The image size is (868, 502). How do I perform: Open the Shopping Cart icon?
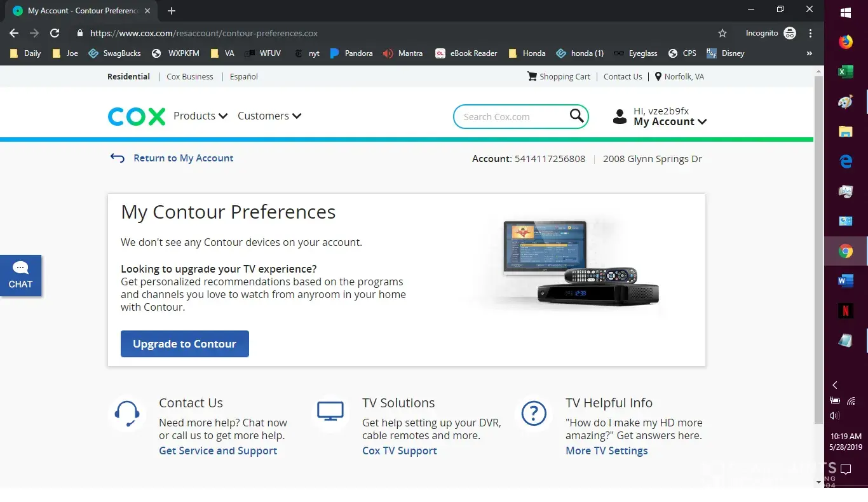click(532, 76)
